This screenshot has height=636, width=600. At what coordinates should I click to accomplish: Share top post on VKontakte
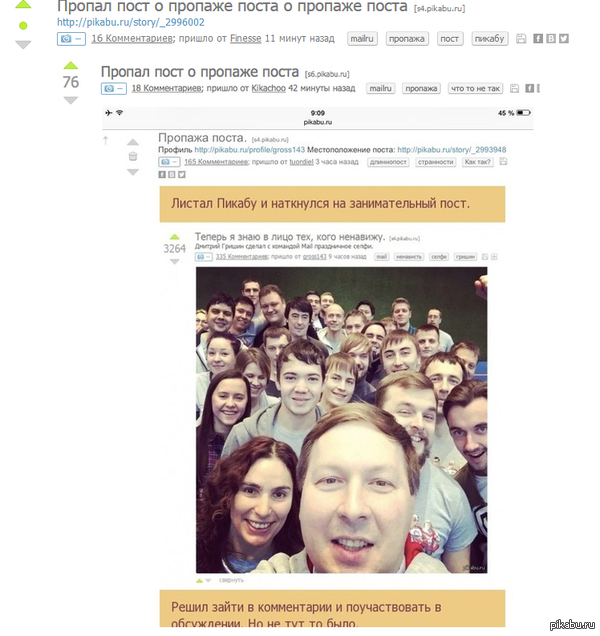click(x=551, y=39)
